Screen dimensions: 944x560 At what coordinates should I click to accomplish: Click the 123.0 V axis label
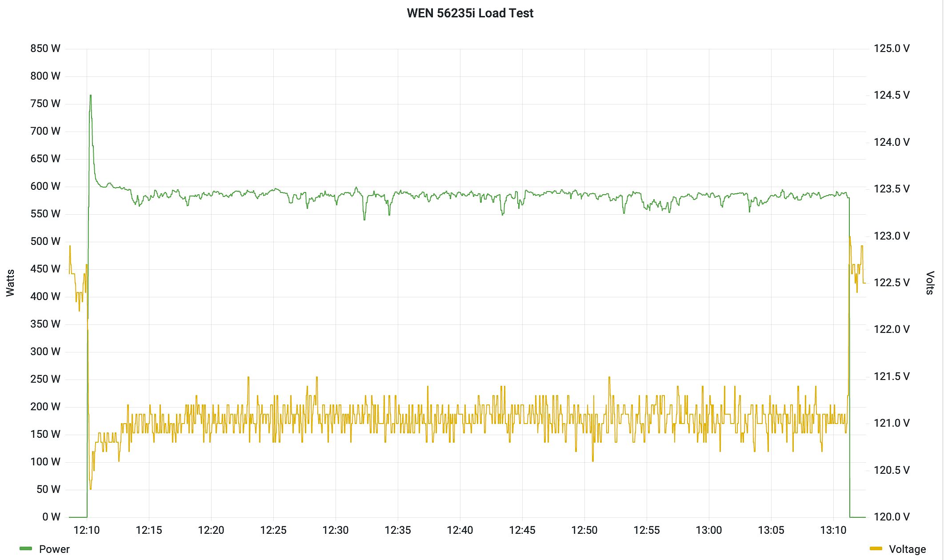[x=892, y=236]
